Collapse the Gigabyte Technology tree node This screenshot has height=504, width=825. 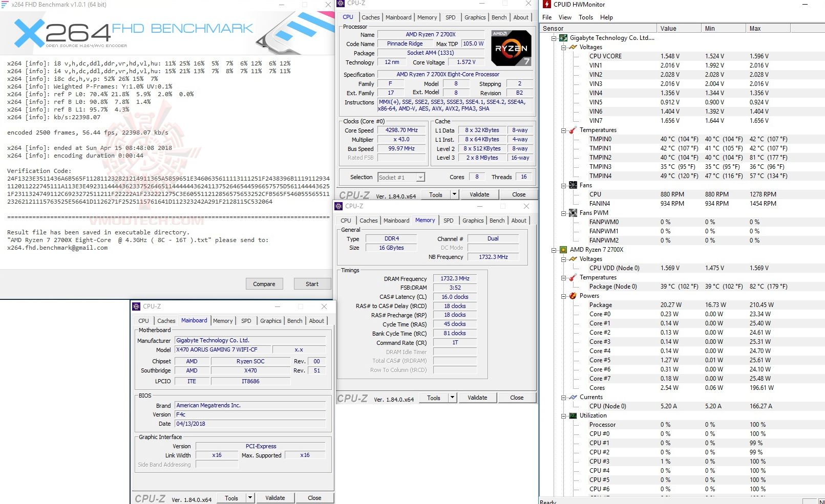tap(554, 38)
